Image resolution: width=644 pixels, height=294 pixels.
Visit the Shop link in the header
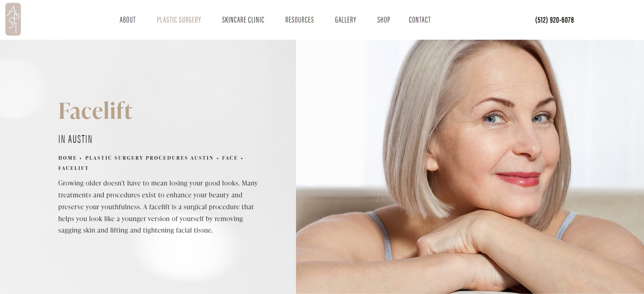(384, 20)
